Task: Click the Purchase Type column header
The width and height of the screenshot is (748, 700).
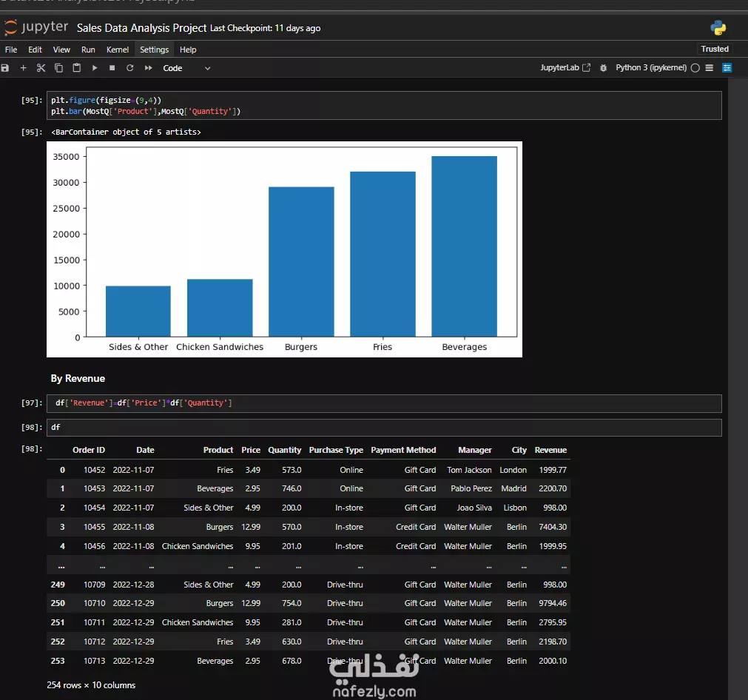Action: point(336,450)
